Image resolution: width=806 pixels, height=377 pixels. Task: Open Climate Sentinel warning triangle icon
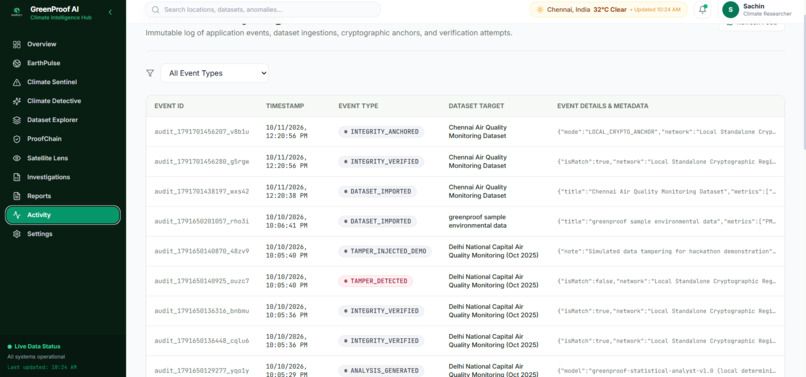(x=16, y=82)
